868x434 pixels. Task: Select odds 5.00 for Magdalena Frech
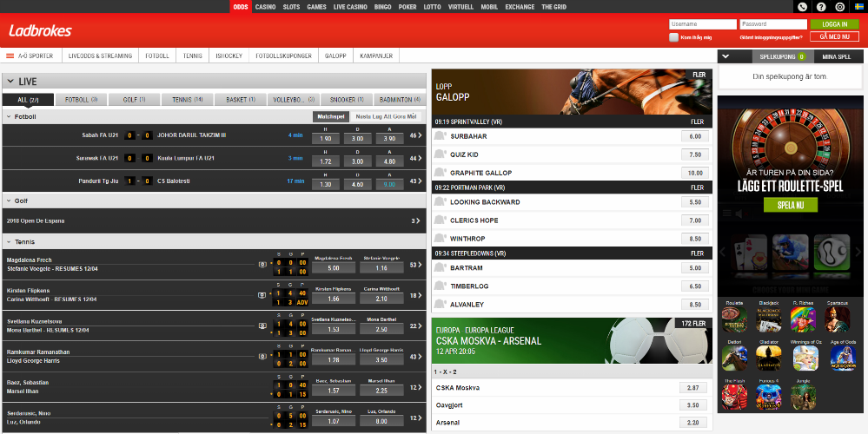point(334,267)
